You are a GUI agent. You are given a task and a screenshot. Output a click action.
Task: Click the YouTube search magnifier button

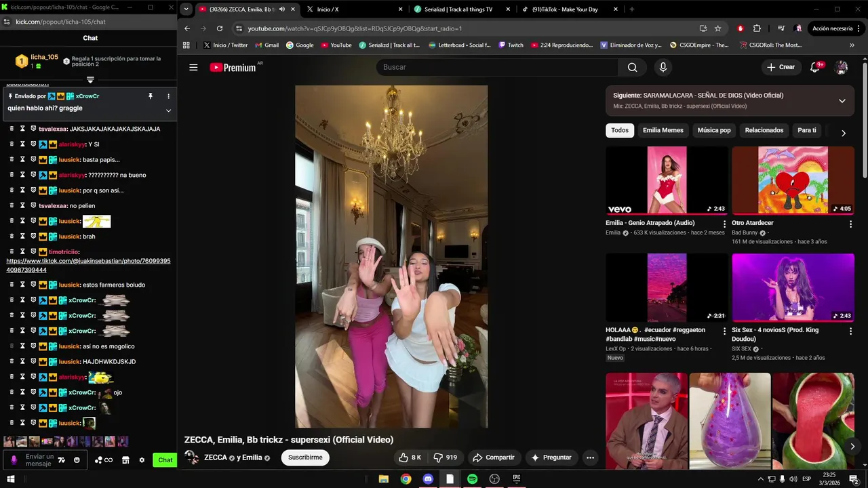point(632,67)
